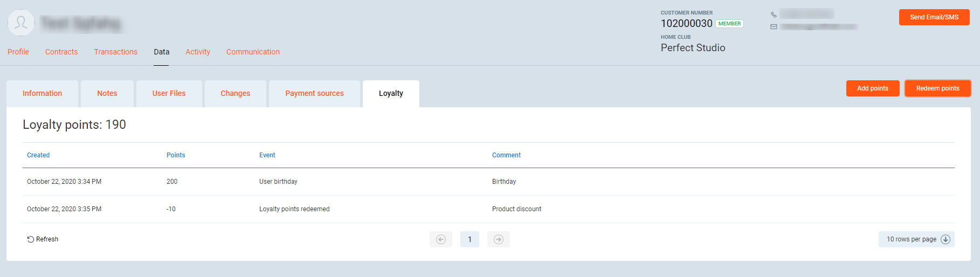Go to previous page arrow

click(440, 239)
